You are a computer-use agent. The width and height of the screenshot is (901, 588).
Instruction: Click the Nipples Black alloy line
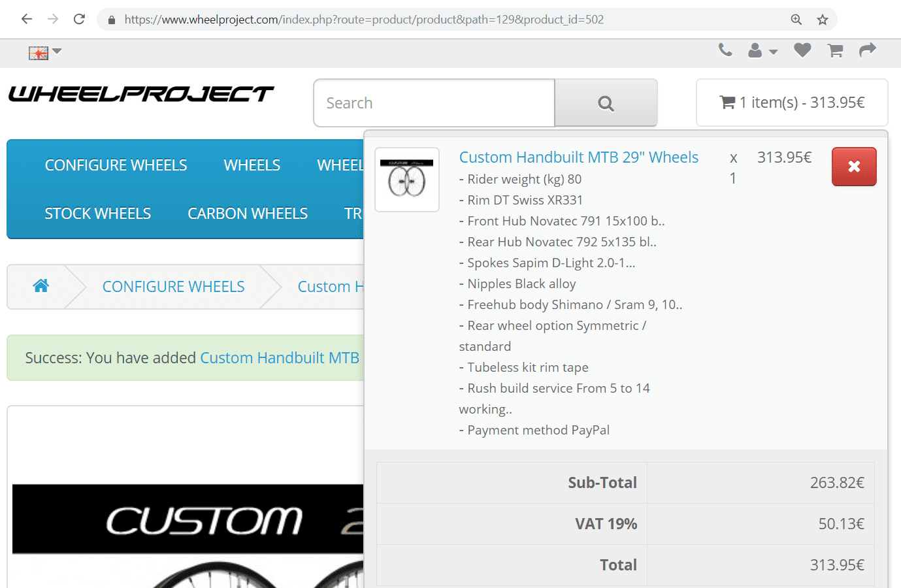tap(517, 284)
